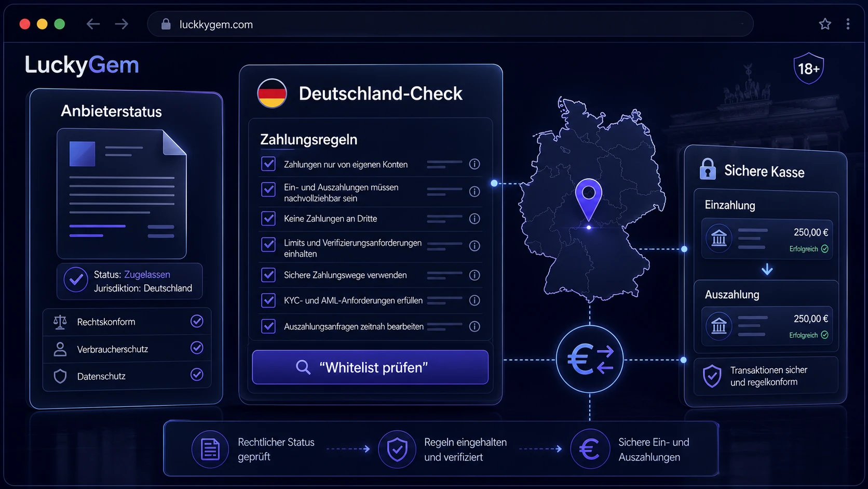Click the Zahlungsregeln heading

coord(309,139)
